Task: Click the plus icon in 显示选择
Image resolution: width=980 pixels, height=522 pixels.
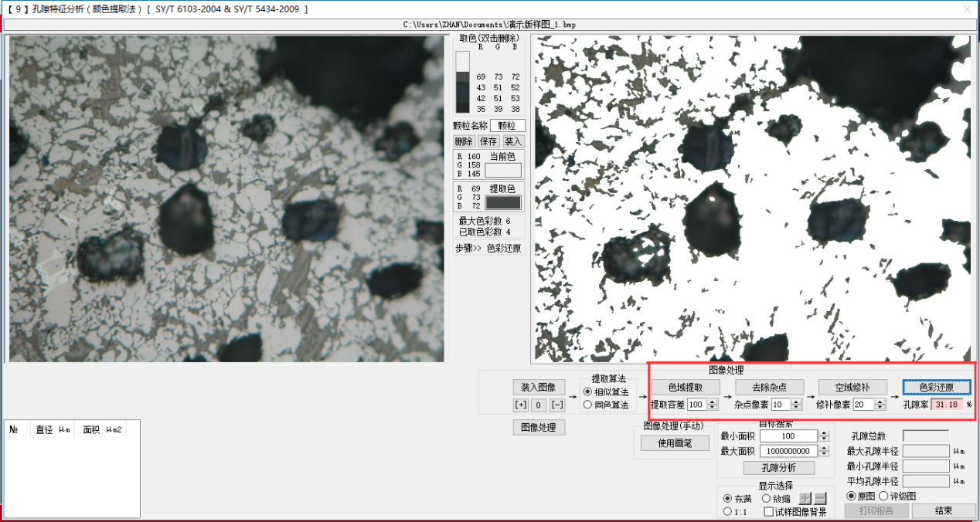Action: click(805, 499)
